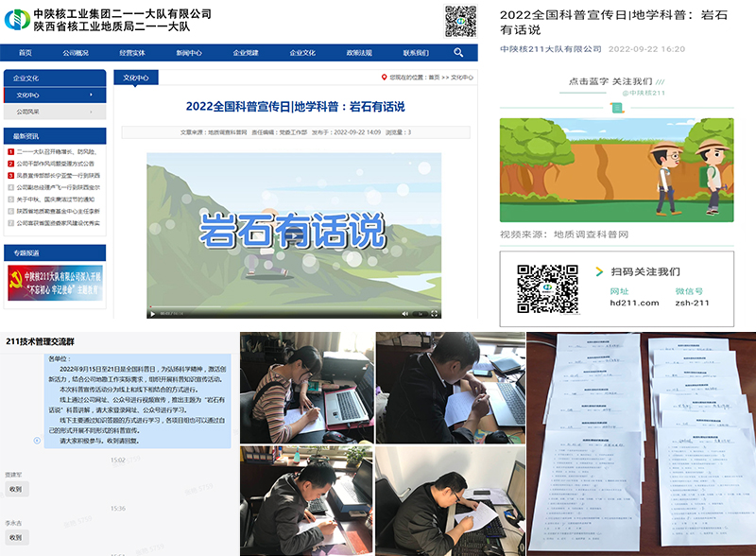The height and width of the screenshot is (556, 756).
Task: Open the first news item in 最新资讯
Action: (57, 151)
